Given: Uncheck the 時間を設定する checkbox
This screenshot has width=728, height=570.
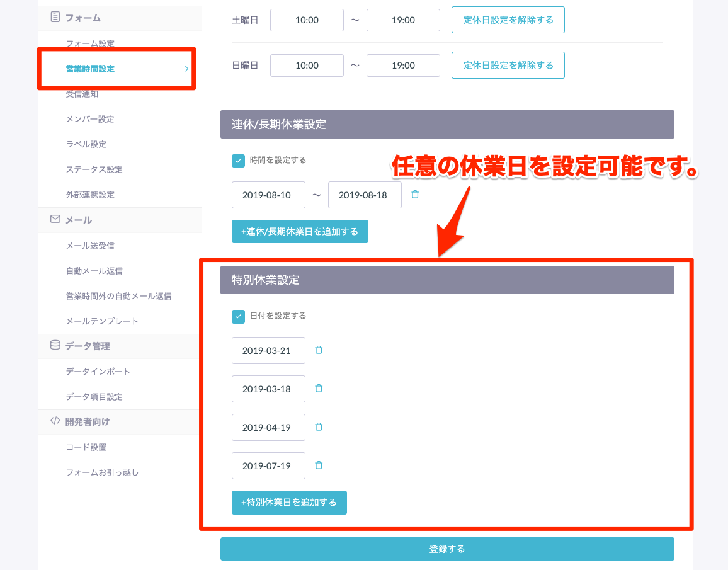Looking at the screenshot, I should [238, 161].
